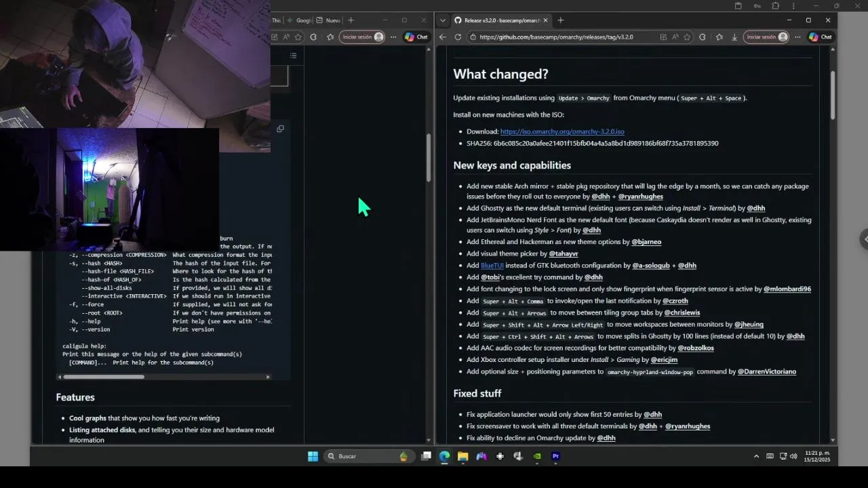Viewport: 868px width, 488px height.
Task: Click the 'Features' heading on left page
Action: pos(75,397)
